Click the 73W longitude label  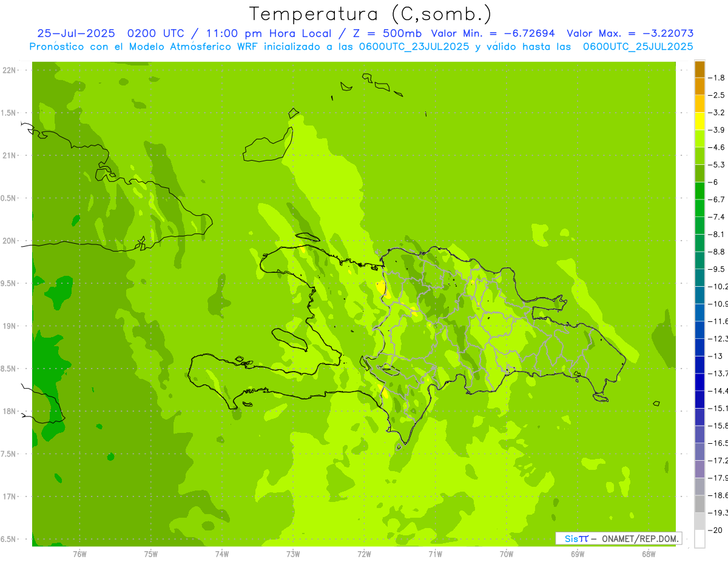click(293, 554)
